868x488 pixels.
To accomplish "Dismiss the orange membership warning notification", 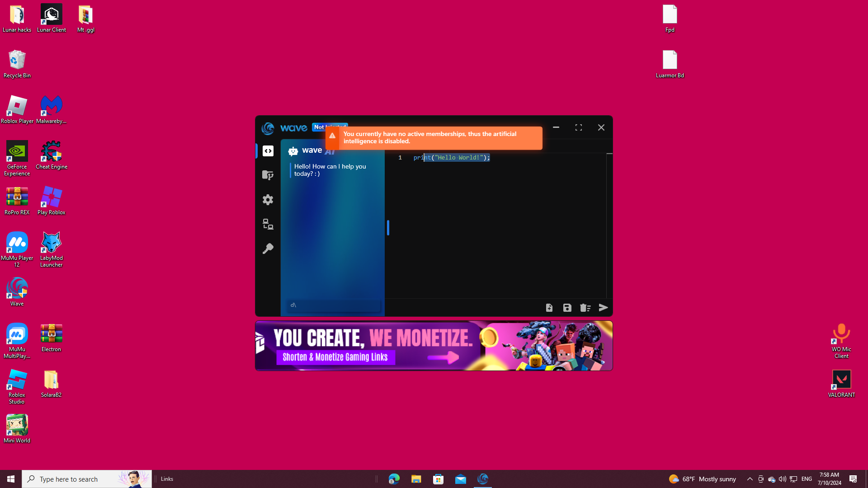I will tap(434, 138).
